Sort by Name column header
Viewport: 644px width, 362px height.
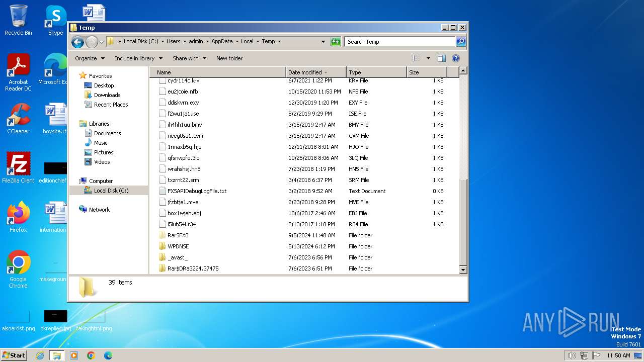(x=218, y=72)
